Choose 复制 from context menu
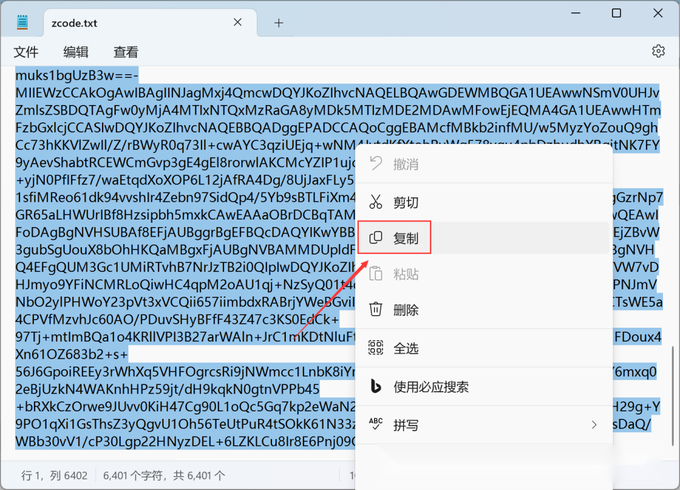The image size is (680, 490). tap(484, 238)
